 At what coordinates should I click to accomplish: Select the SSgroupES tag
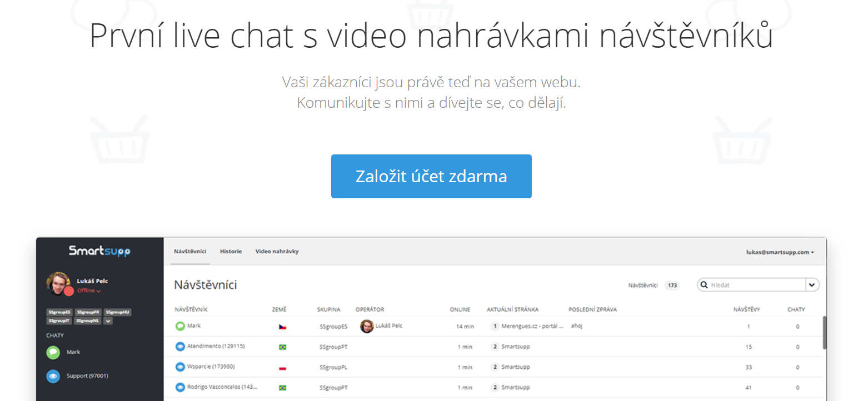[59, 312]
